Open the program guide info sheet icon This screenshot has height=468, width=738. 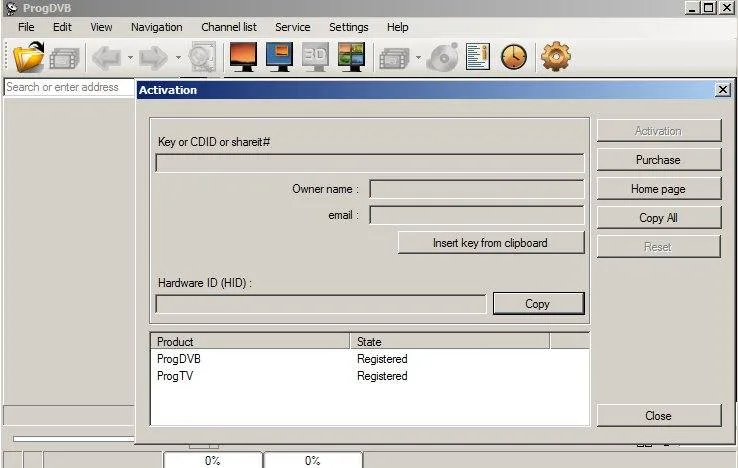pos(478,57)
